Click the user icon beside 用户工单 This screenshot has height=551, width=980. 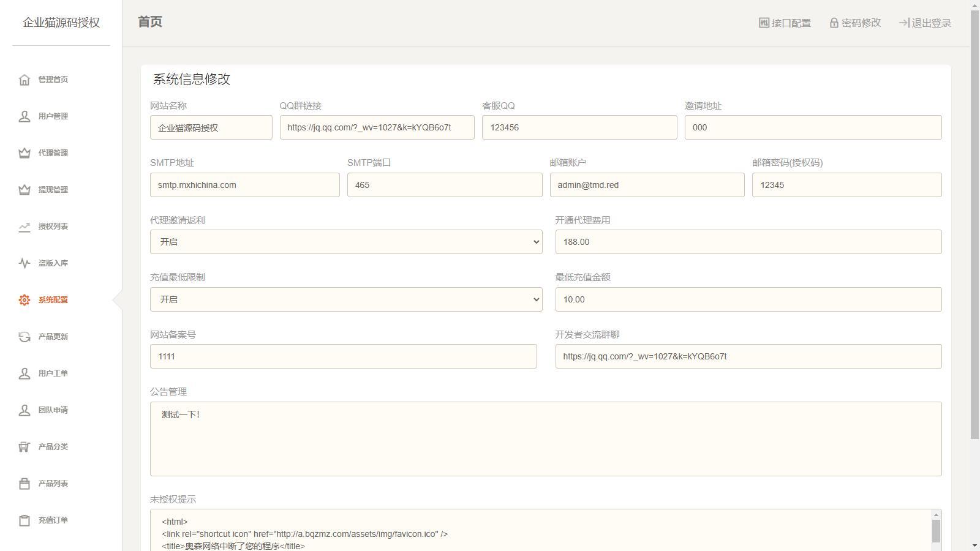[24, 373]
